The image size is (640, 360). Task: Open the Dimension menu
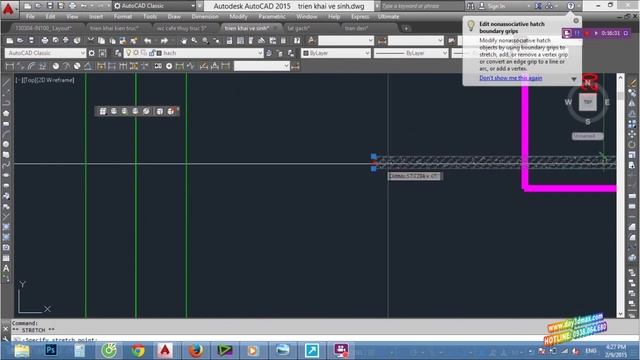[x=205, y=17]
